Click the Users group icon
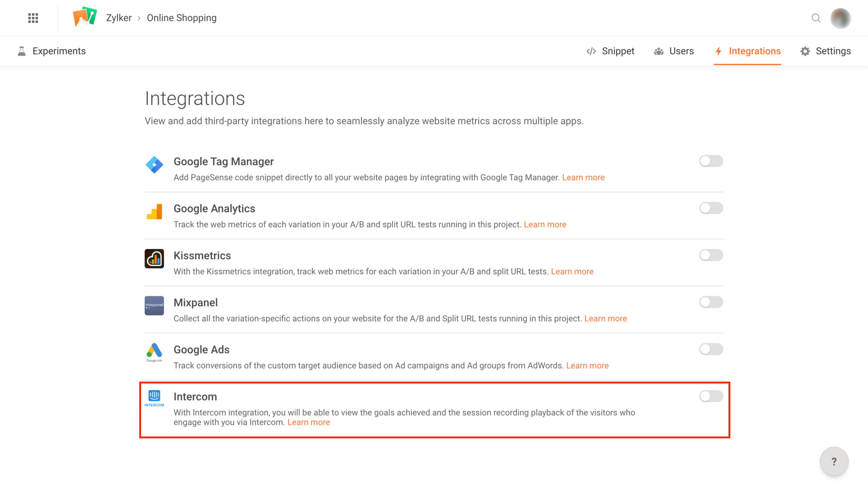The width and height of the screenshot is (868, 495). pyautogui.click(x=659, y=51)
